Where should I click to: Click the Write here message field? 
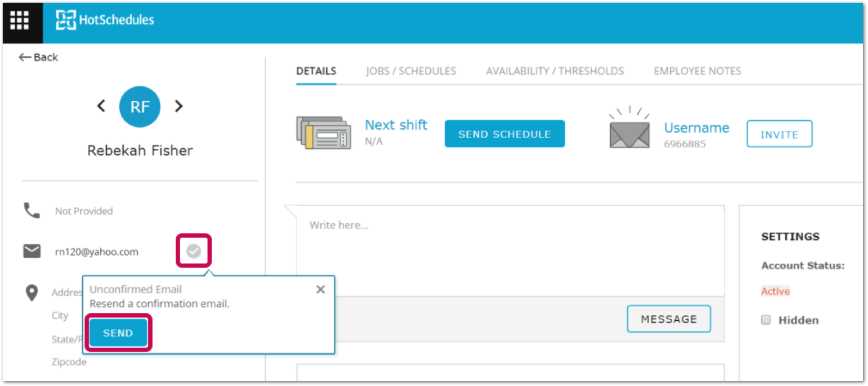coord(509,248)
